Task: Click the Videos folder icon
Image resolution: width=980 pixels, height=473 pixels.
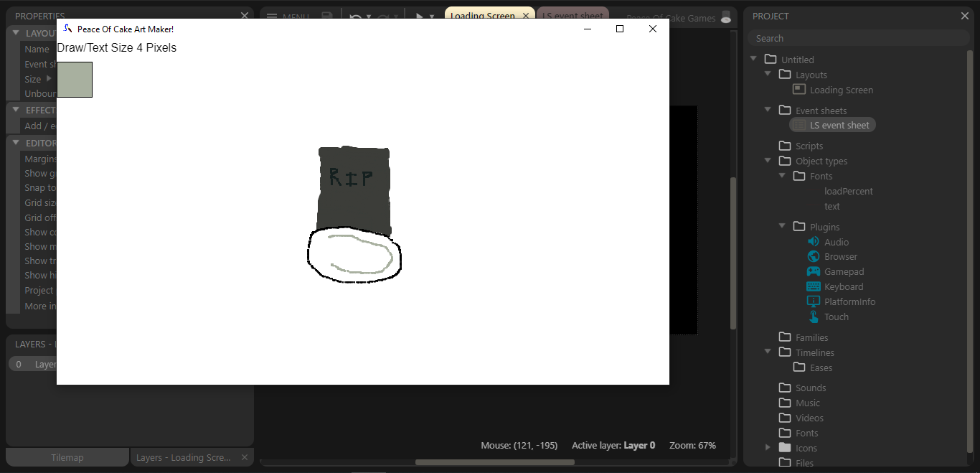Action: [x=785, y=418]
